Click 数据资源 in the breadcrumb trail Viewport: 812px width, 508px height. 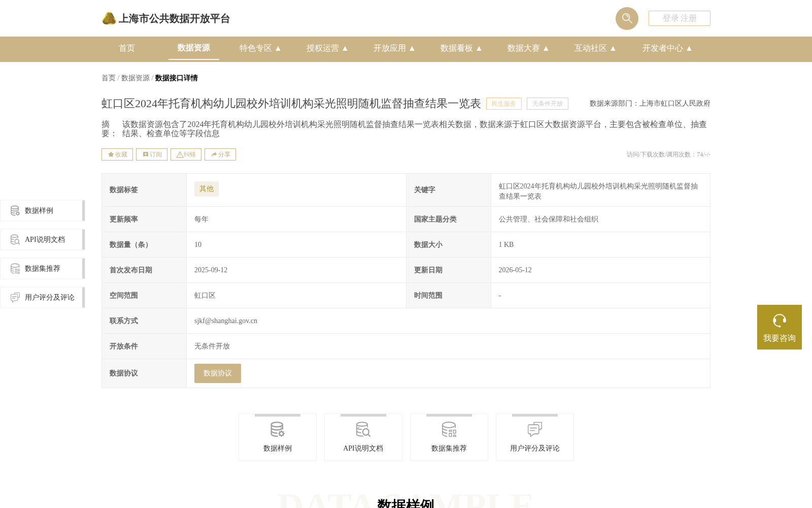(x=136, y=78)
